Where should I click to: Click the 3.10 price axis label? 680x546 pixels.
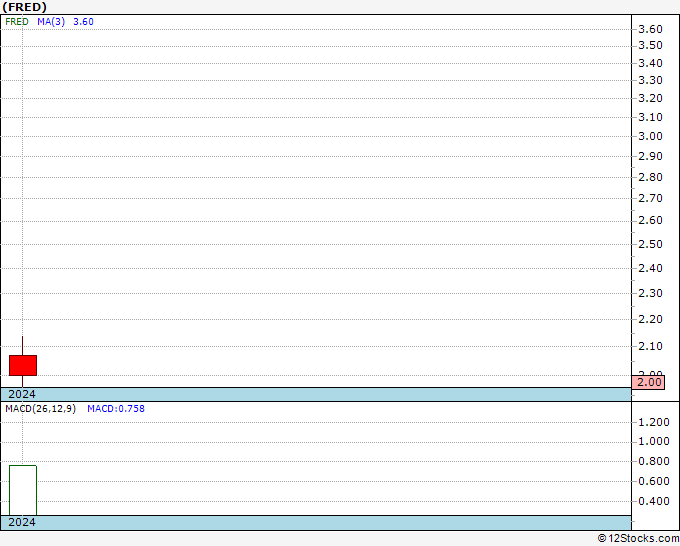(x=651, y=117)
